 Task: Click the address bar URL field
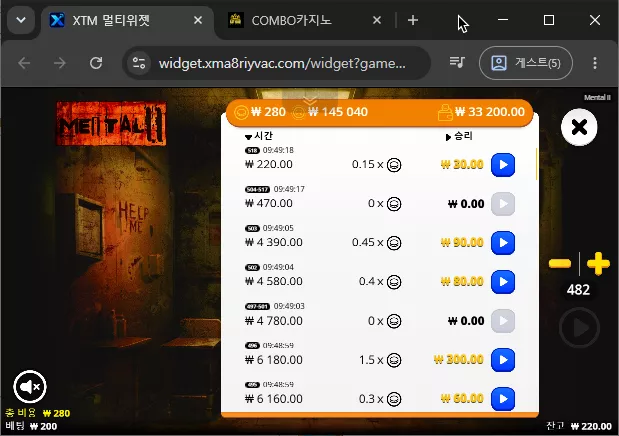click(282, 63)
